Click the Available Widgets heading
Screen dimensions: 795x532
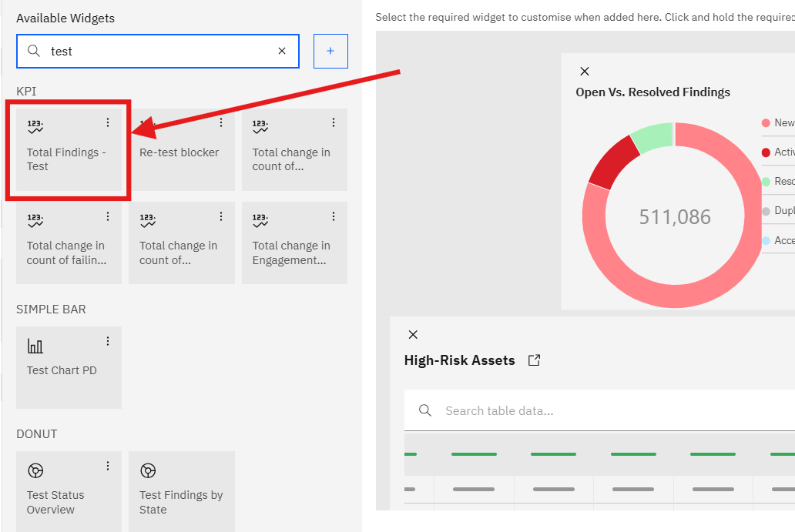pos(65,18)
